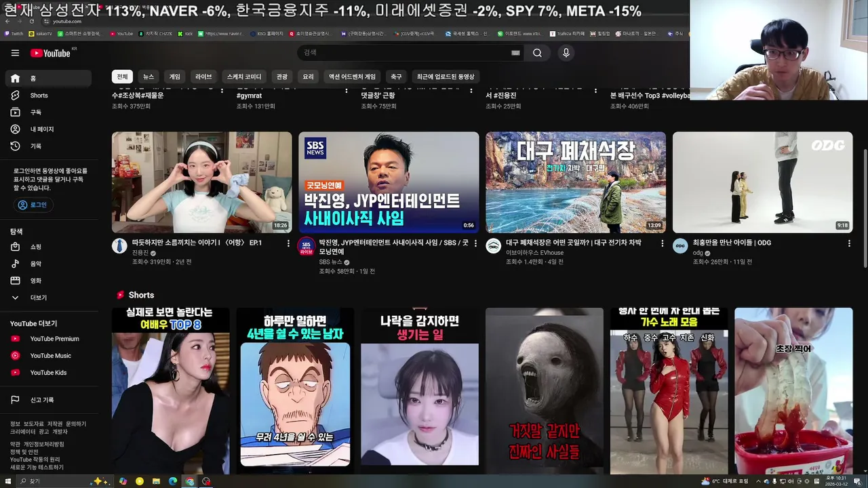Image resolution: width=868 pixels, height=488 pixels.
Task: Select the 액션 어드벤처 게임 chip
Action: [352, 77]
